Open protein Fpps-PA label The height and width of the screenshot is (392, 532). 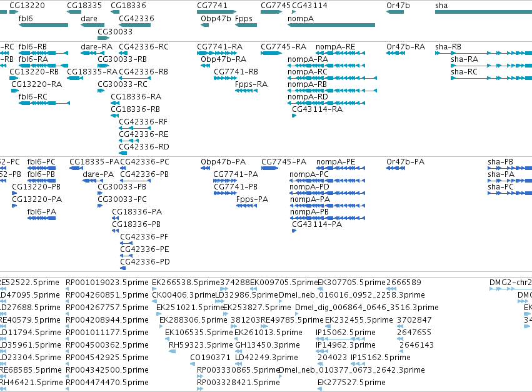[252, 199]
